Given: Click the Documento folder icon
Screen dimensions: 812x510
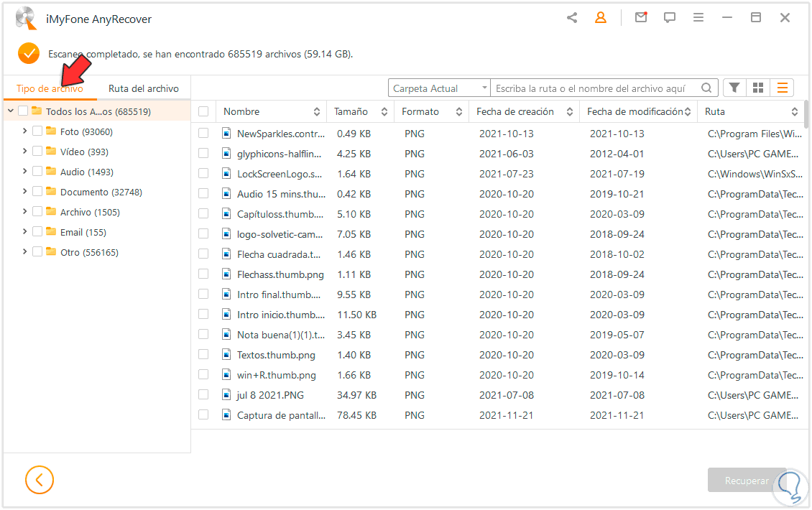Looking at the screenshot, I should point(51,192).
